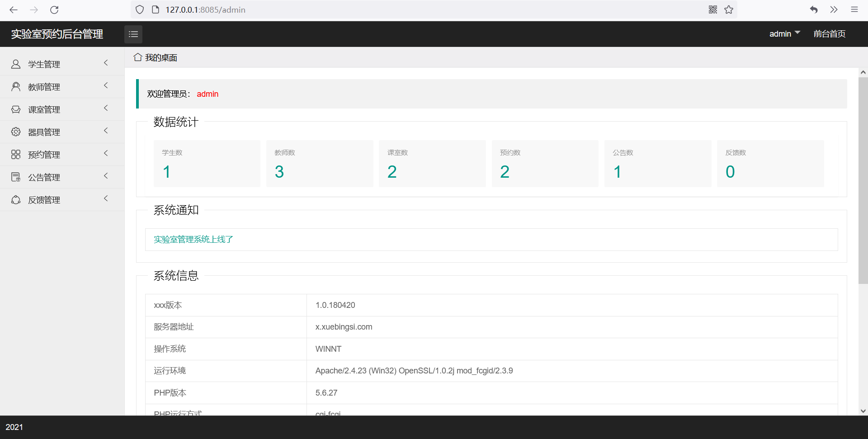Image resolution: width=868 pixels, height=439 pixels.
Task: Click the 实验室预约后台管理 site title
Action: pos(57,34)
